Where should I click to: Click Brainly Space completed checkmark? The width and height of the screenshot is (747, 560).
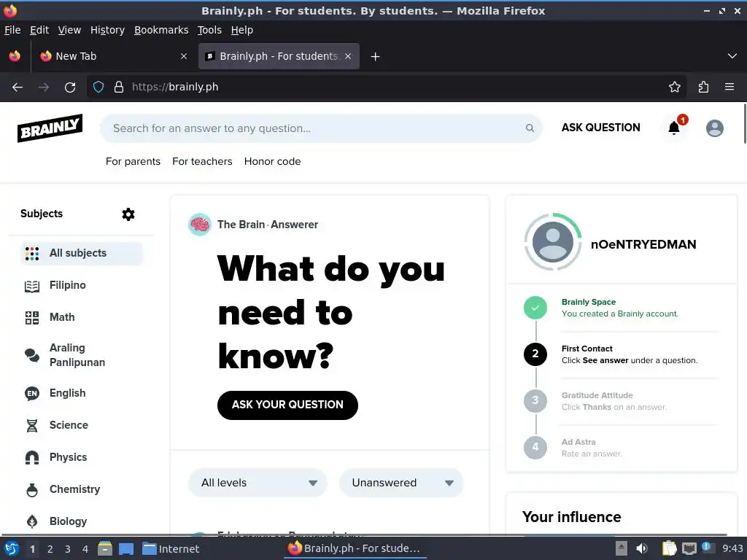click(535, 308)
